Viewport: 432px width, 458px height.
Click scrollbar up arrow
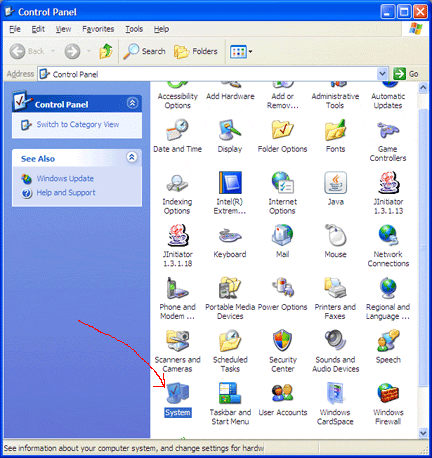click(x=423, y=87)
